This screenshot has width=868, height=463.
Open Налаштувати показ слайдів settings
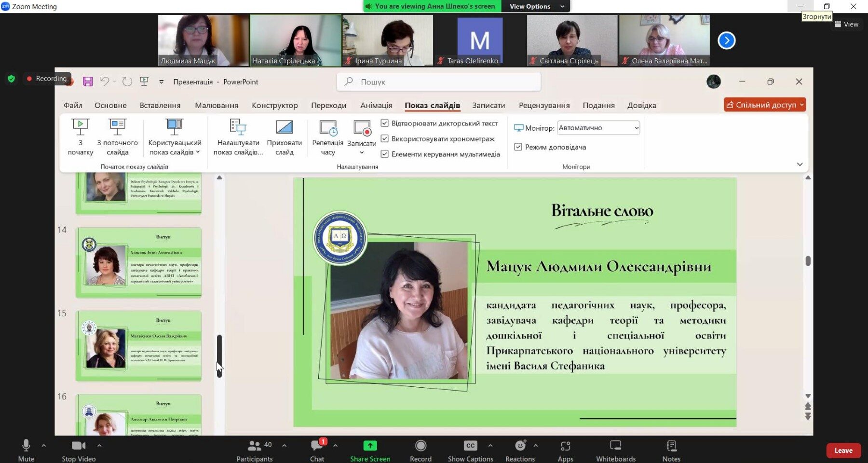(238, 137)
